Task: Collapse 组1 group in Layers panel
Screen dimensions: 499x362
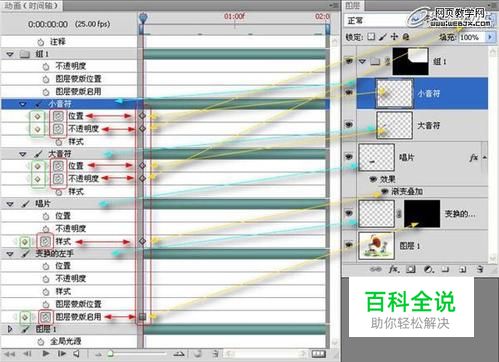Action: coord(362,61)
